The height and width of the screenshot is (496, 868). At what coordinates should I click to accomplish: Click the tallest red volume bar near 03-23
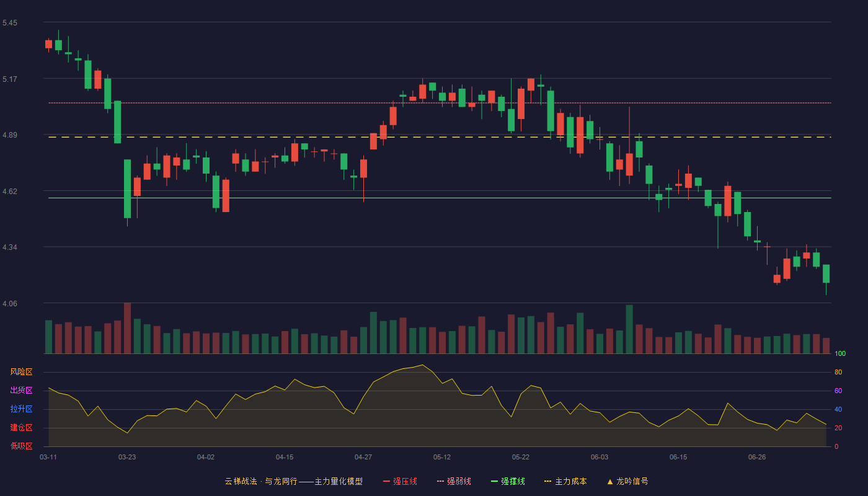coord(127,328)
